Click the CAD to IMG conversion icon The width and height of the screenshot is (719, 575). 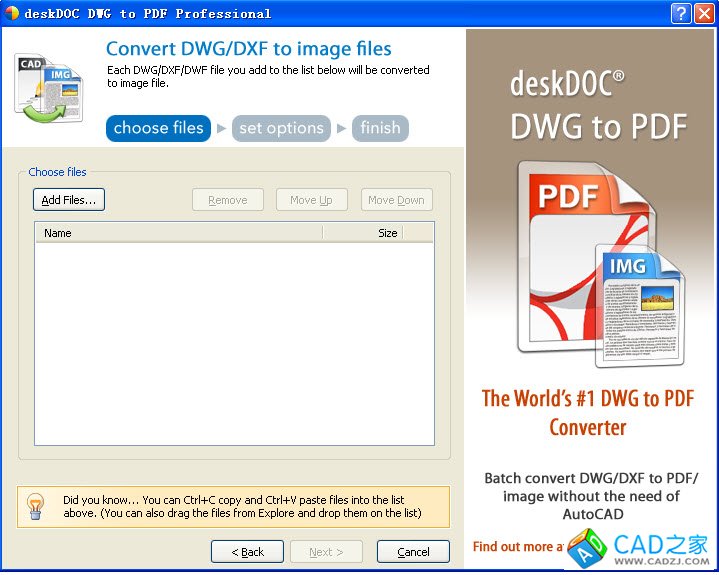coord(47,88)
